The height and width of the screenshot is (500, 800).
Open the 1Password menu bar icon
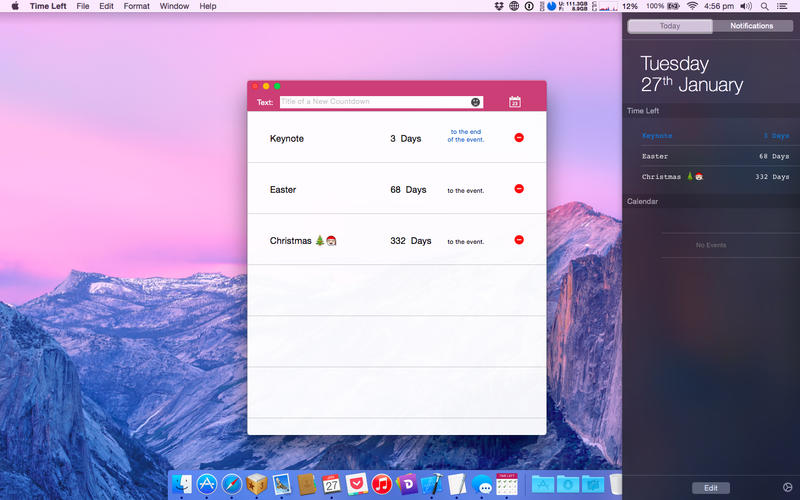[529, 6]
